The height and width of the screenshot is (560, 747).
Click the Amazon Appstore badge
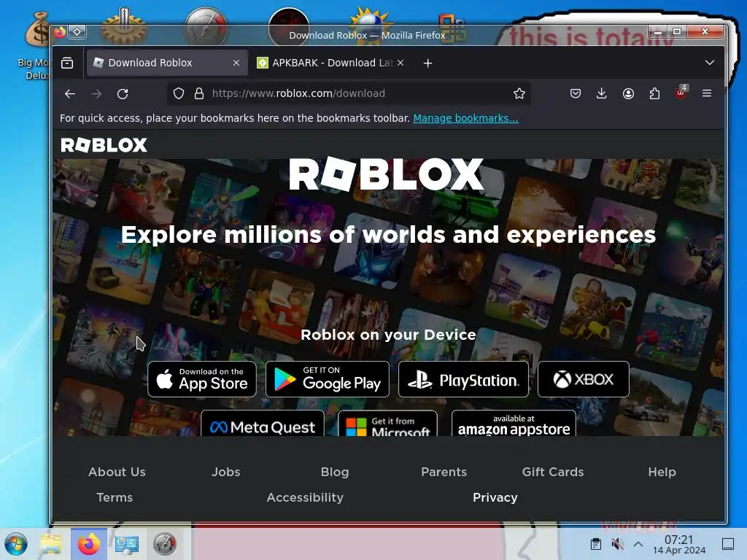(514, 424)
